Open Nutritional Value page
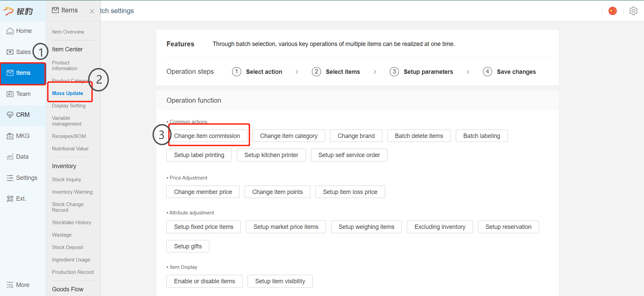Viewport: 644px width, 296px height. (x=70, y=149)
